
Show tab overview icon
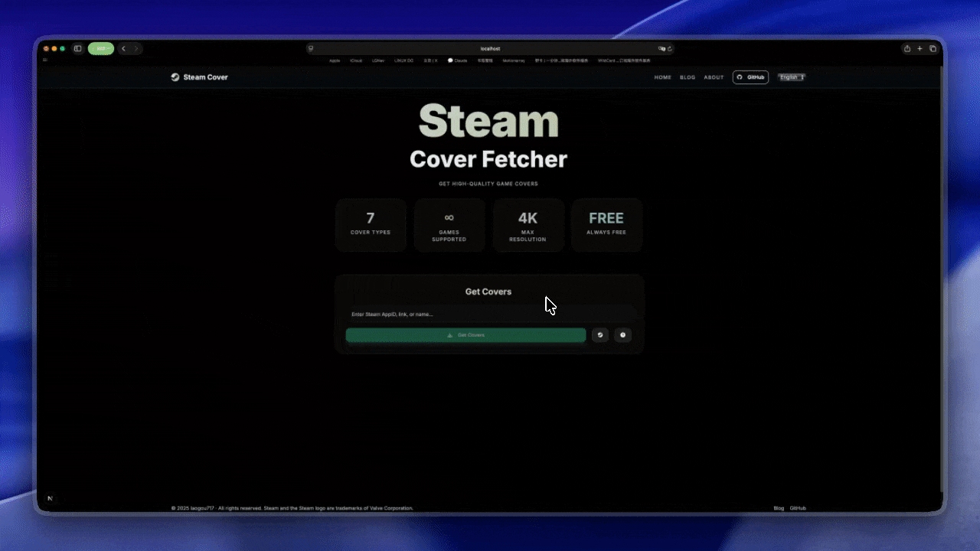click(933, 49)
